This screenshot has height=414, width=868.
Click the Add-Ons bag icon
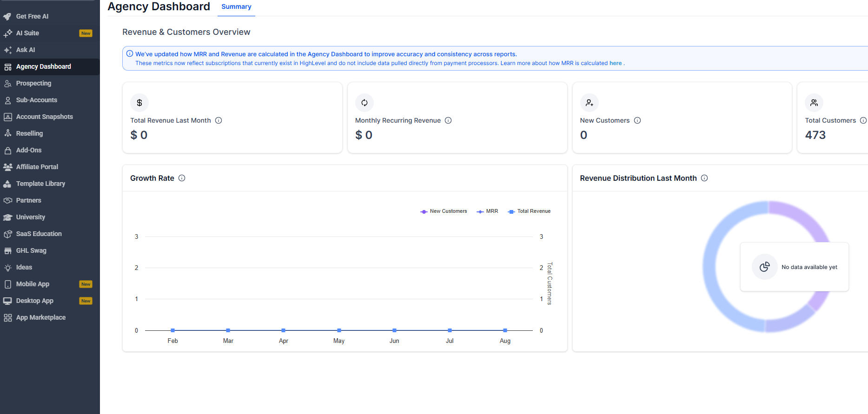pyautogui.click(x=7, y=150)
